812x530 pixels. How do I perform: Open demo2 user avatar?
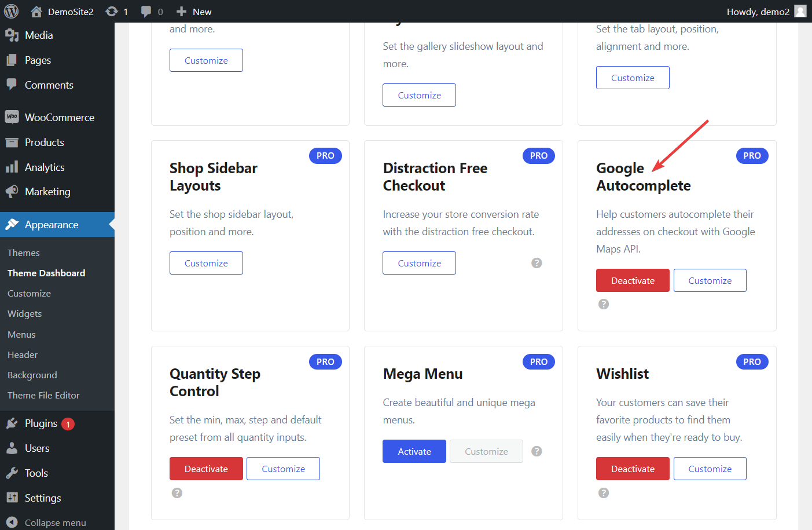[800, 11]
